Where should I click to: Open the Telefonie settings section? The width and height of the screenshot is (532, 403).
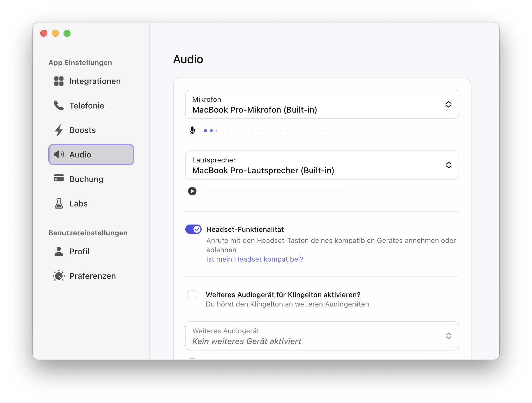click(91, 106)
